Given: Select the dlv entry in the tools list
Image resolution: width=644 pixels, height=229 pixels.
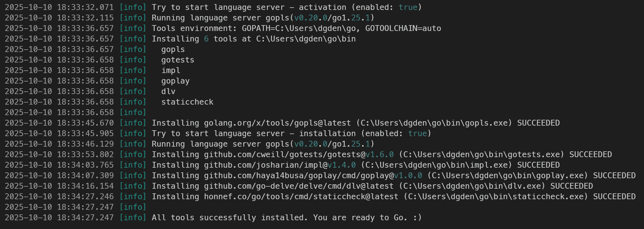Looking at the screenshot, I should click(168, 91).
